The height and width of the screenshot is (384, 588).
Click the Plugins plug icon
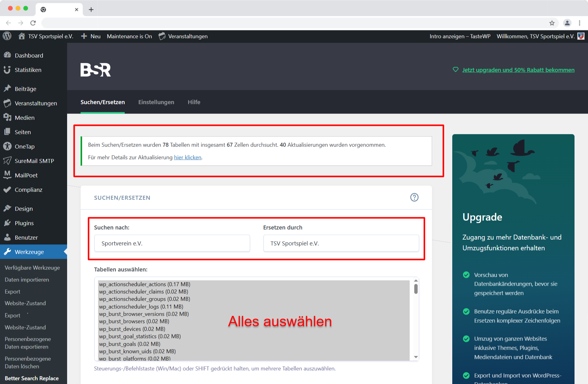pos(7,223)
